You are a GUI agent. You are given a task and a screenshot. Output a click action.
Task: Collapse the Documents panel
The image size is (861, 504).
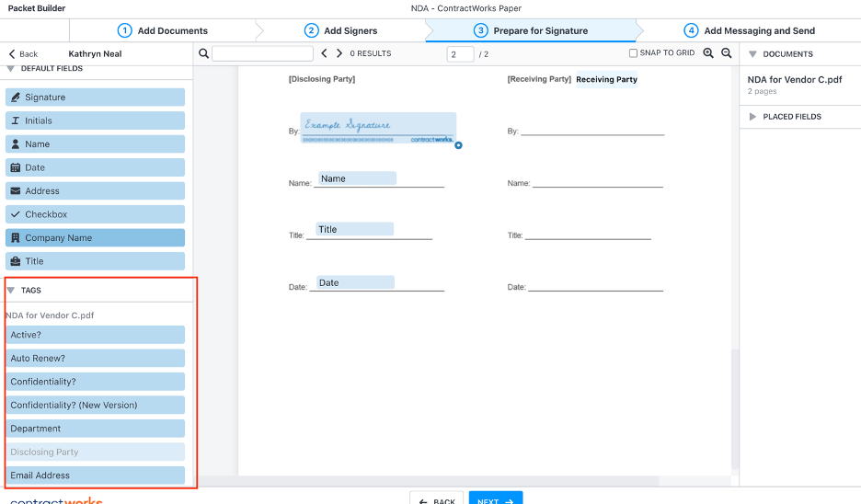(752, 54)
